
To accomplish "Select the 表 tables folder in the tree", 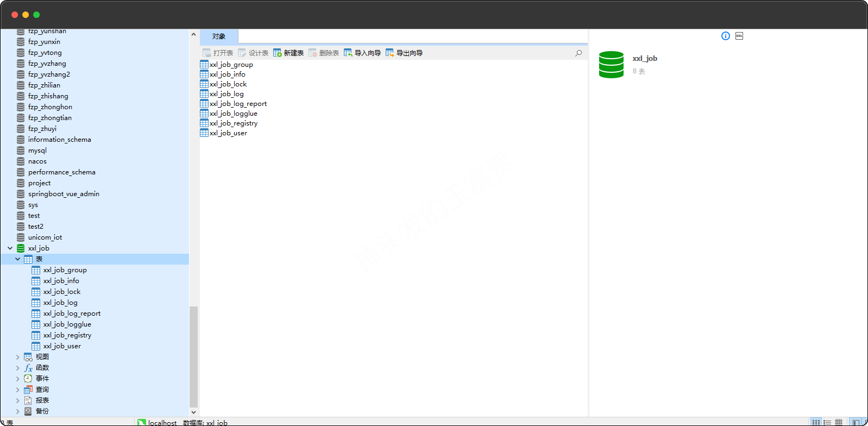I will coord(95,259).
